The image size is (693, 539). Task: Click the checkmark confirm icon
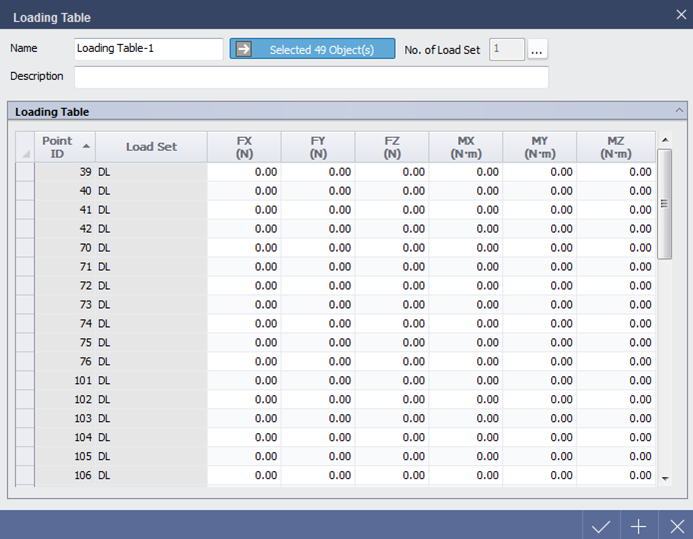(x=601, y=526)
